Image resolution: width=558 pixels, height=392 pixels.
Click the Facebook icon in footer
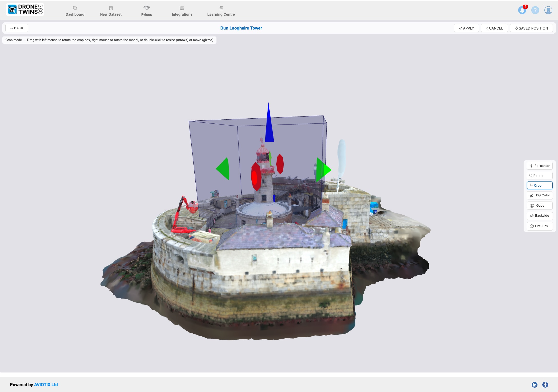(x=545, y=385)
